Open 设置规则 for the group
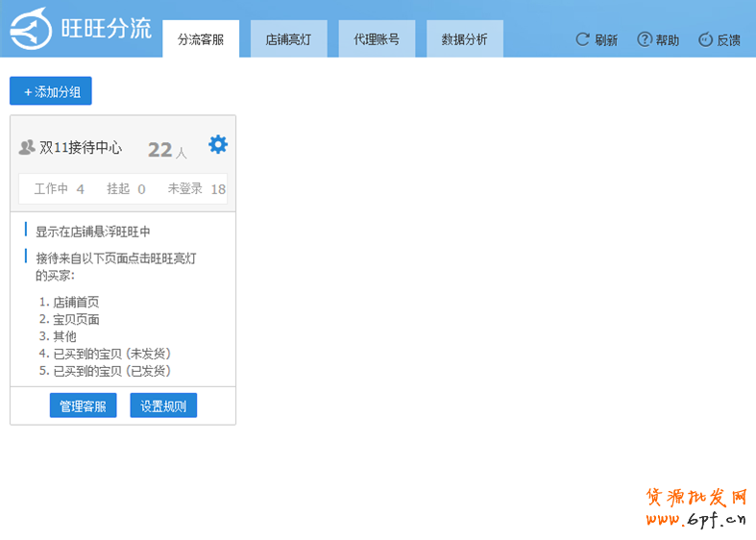The width and height of the screenshot is (756, 540). (x=163, y=406)
